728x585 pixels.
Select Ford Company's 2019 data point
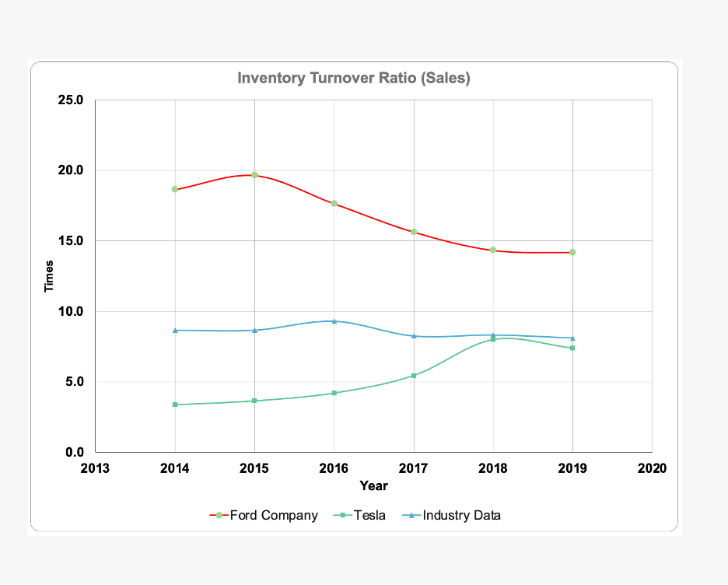tap(572, 251)
